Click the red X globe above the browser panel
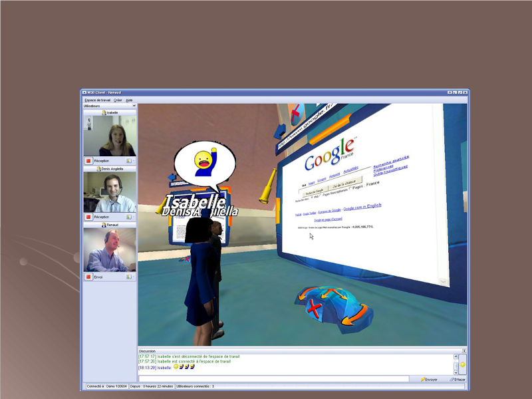 click(295, 114)
